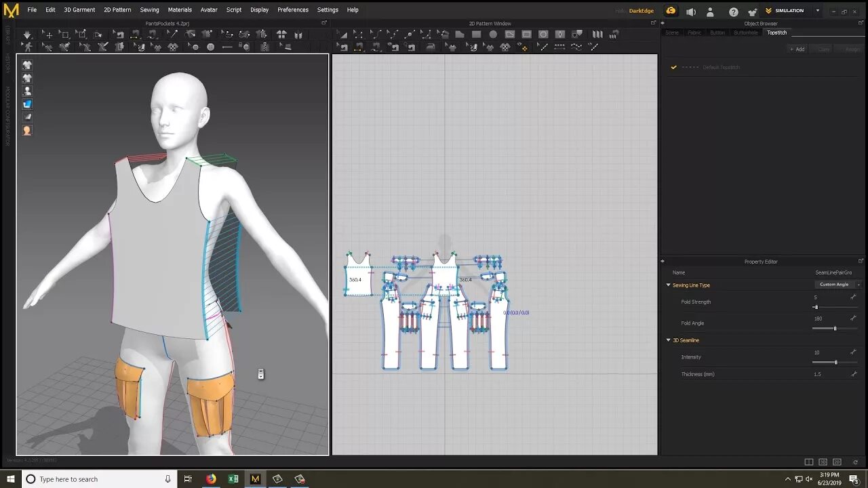Open the LIBRARY side panel
Screen dimensions: 868x488
pyautogui.click(x=7, y=35)
